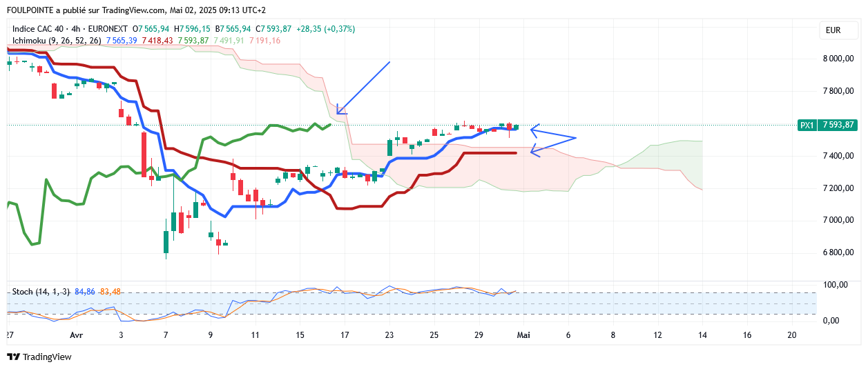
Task: Click the green Ichimoku value 7 593,87
Action: [x=193, y=41]
